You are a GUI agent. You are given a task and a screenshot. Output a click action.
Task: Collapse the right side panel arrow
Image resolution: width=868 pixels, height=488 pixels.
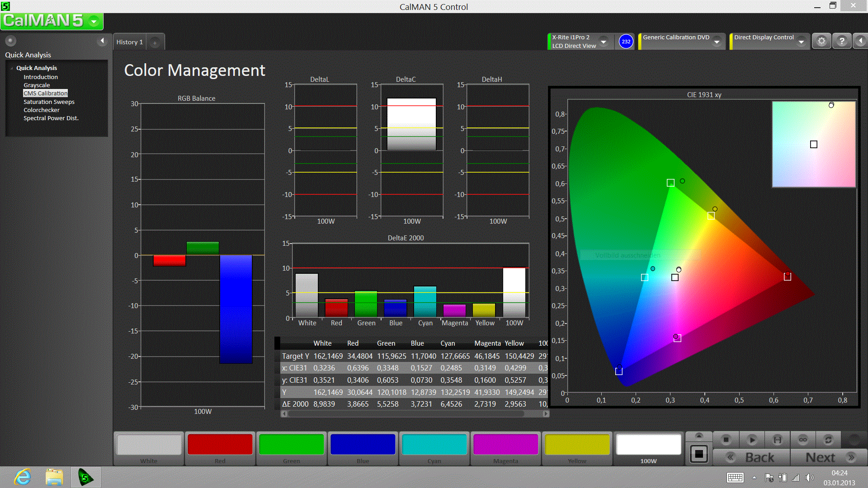pyautogui.click(x=860, y=41)
